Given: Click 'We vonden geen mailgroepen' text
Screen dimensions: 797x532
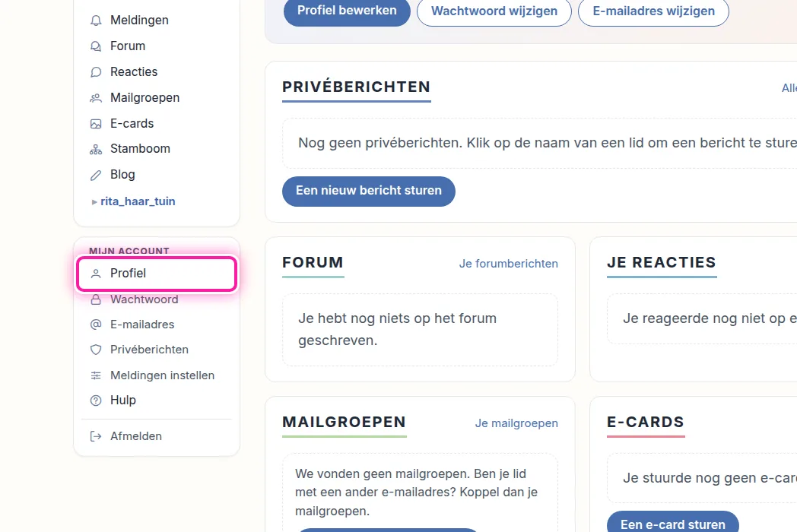Looking at the screenshot, I should pos(416,492).
